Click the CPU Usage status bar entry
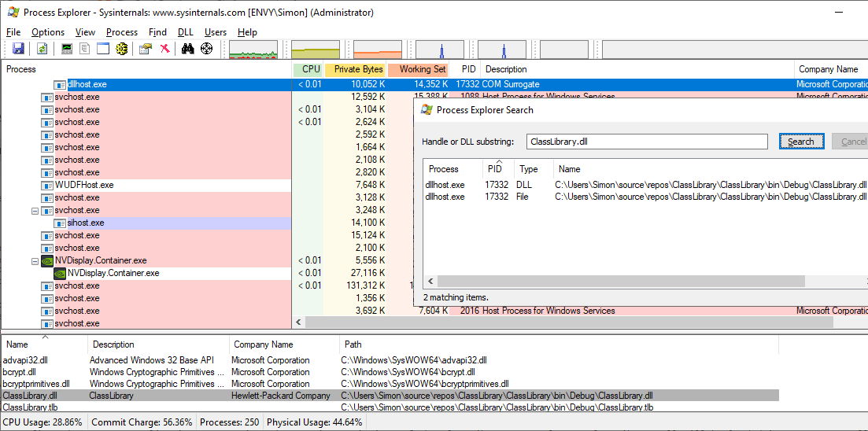The width and height of the screenshot is (868, 431). pos(42,422)
